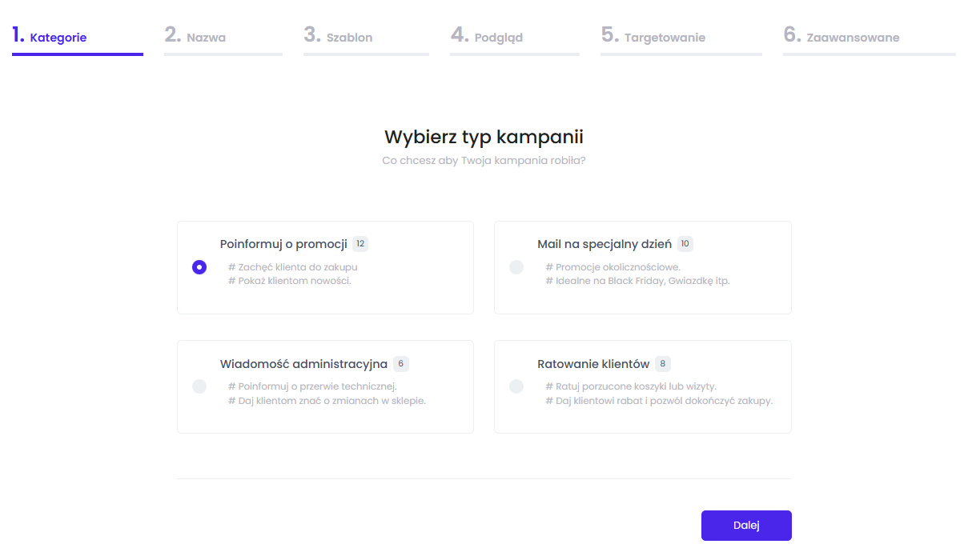
Task: Click the 8 badge next to 'Ratowanie klientów'
Action: (663, 364)
